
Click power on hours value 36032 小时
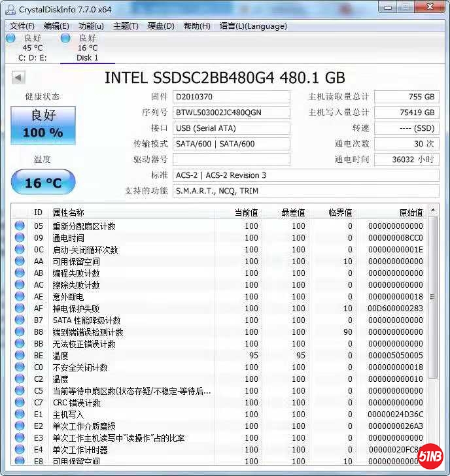pyautogui.click(x=407, y=160)
